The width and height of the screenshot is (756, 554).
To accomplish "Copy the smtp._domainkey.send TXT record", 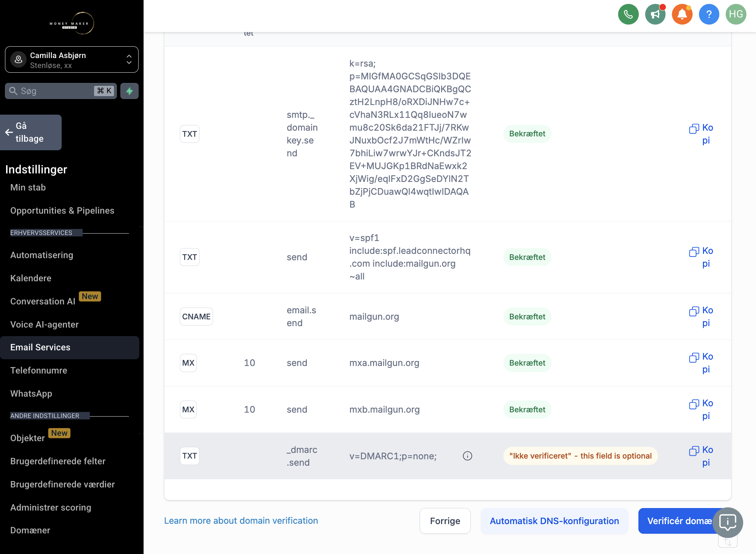I will tap(701, 134).
